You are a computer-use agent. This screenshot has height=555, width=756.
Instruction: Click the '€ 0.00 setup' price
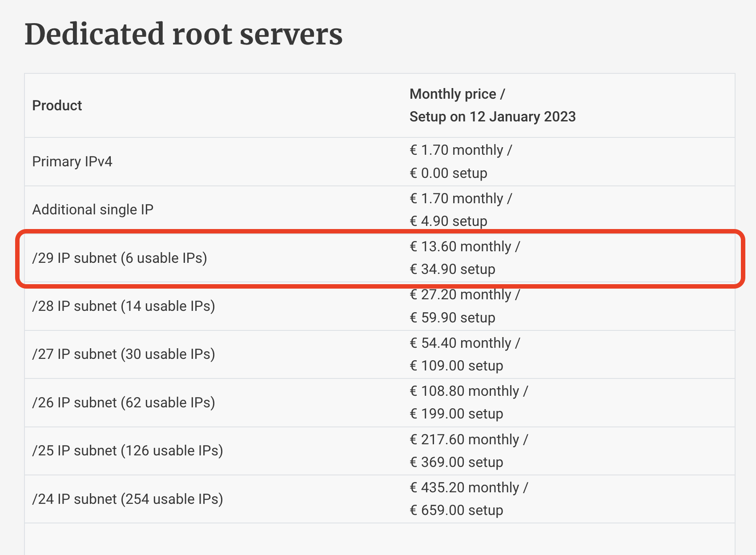click(x=448, y=173)
